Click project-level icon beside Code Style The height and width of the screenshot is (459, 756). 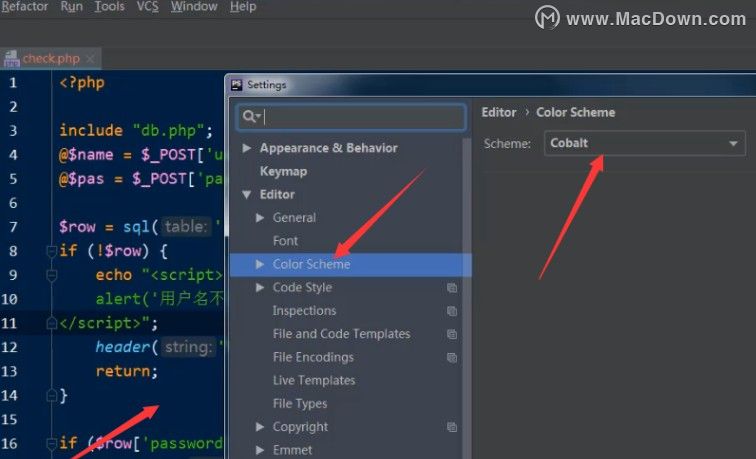pyautogui.click(x=452, y=288)
